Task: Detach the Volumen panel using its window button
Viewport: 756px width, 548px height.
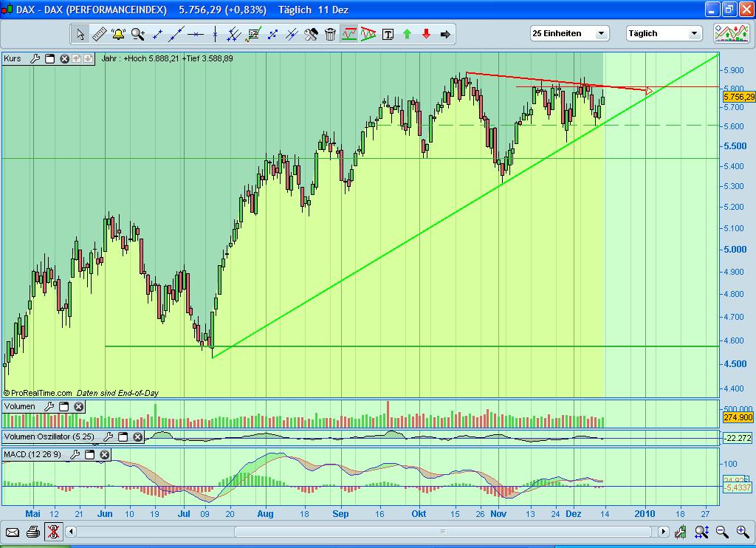Action: pyautogui.click(x=63, y=406)
